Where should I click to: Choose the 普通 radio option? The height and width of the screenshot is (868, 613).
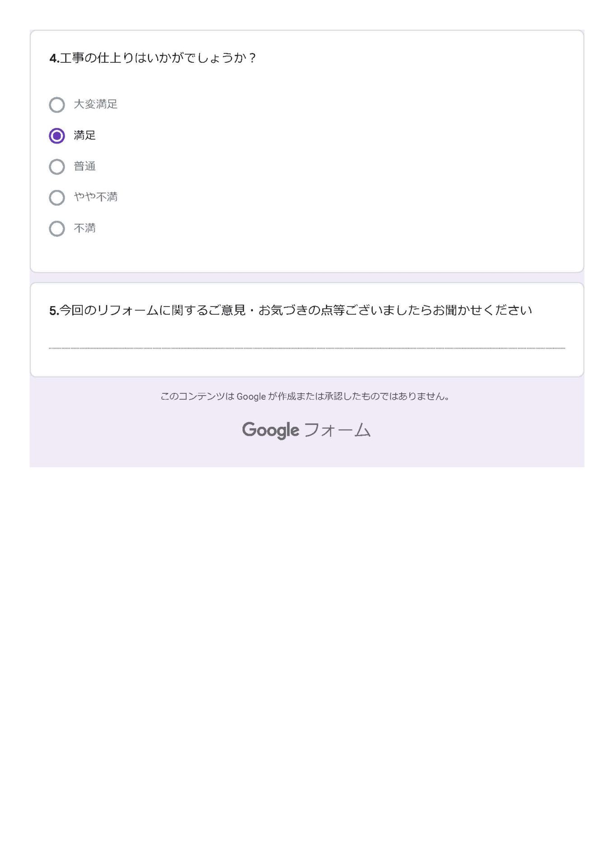pyautogui.click(x=56, y=167)
